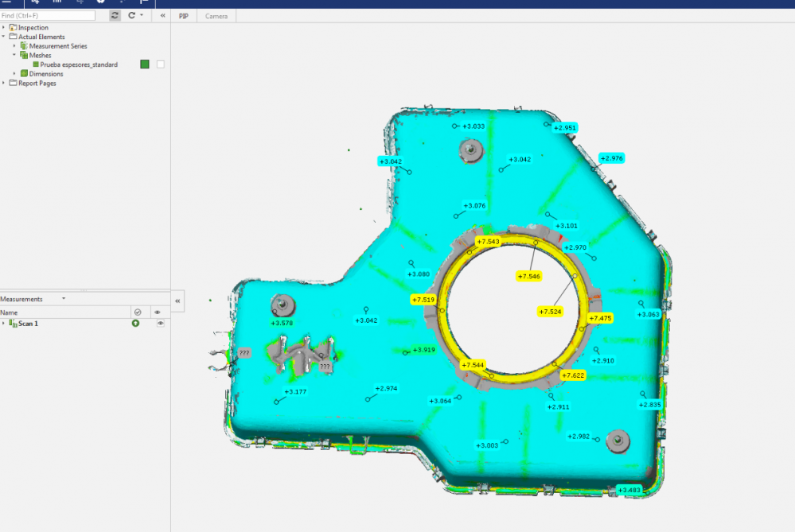This screenshot has height=532, width=795.
Task: Click the Inspection folder icon
Action: coord(13,28)
